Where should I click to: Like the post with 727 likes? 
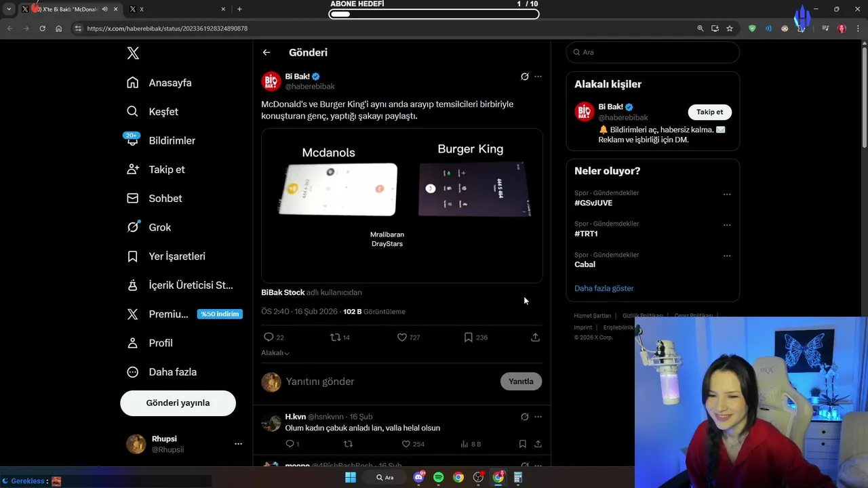tap(408, 337)
